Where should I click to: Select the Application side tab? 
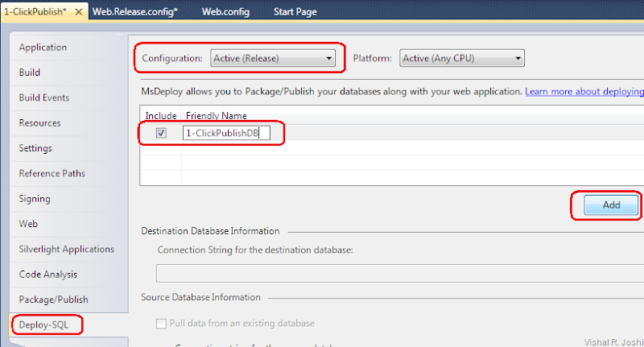pyautogui.click(x=43, y=48)
